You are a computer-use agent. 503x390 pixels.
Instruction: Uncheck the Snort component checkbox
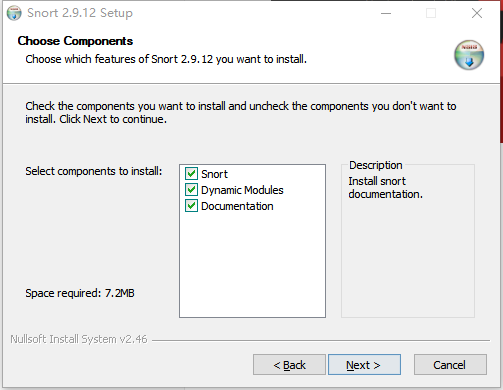pyautogui.click(x=191, y=174)
